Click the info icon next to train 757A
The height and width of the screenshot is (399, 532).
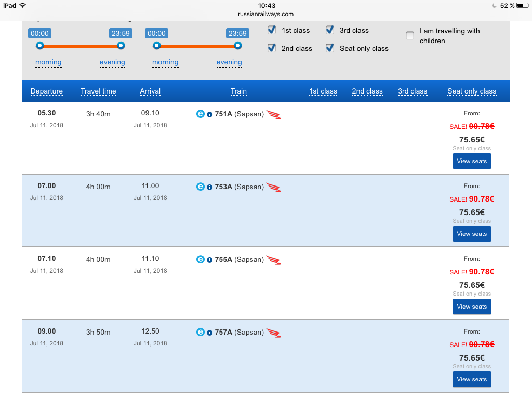click(210, 332)
